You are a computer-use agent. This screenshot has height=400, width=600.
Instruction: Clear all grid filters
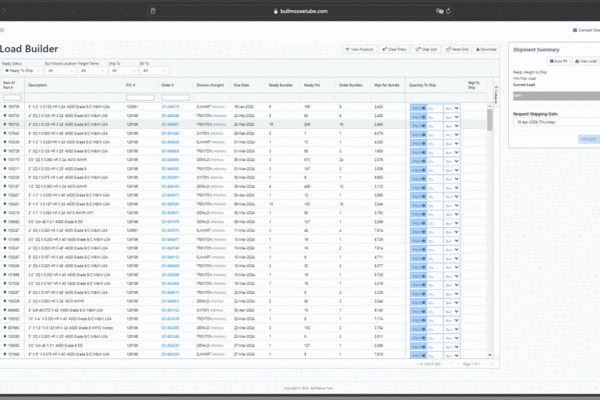point(394,48)
